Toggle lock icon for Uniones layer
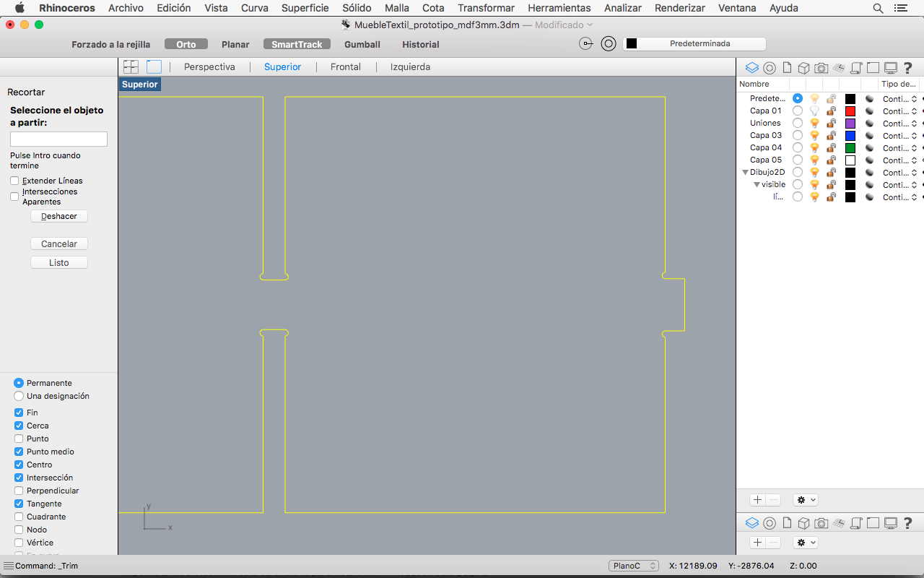This screenshot has height=578, width=924. 832,123
